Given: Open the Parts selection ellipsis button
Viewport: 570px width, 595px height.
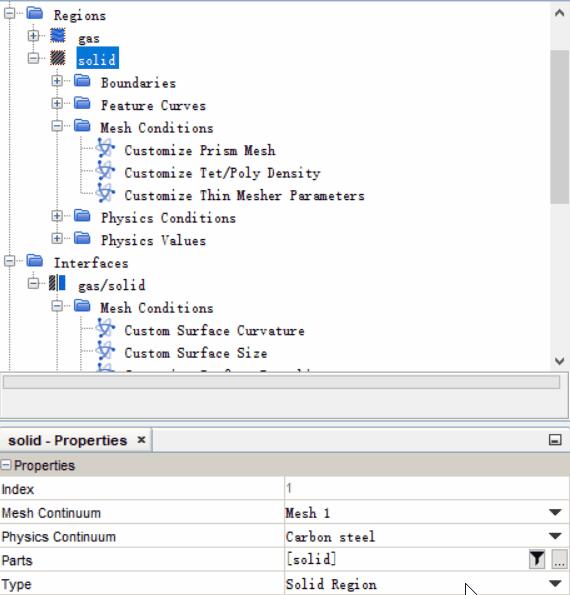Looking at the screenshot, I should coord(559,559).
